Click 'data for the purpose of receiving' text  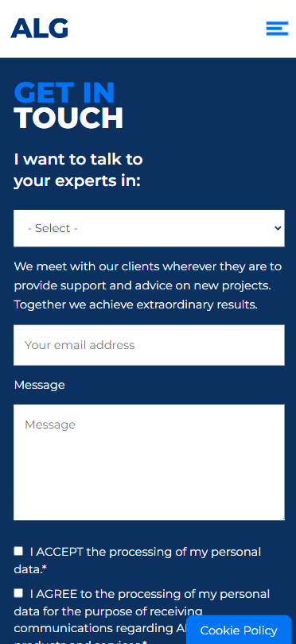pos(108,611)
